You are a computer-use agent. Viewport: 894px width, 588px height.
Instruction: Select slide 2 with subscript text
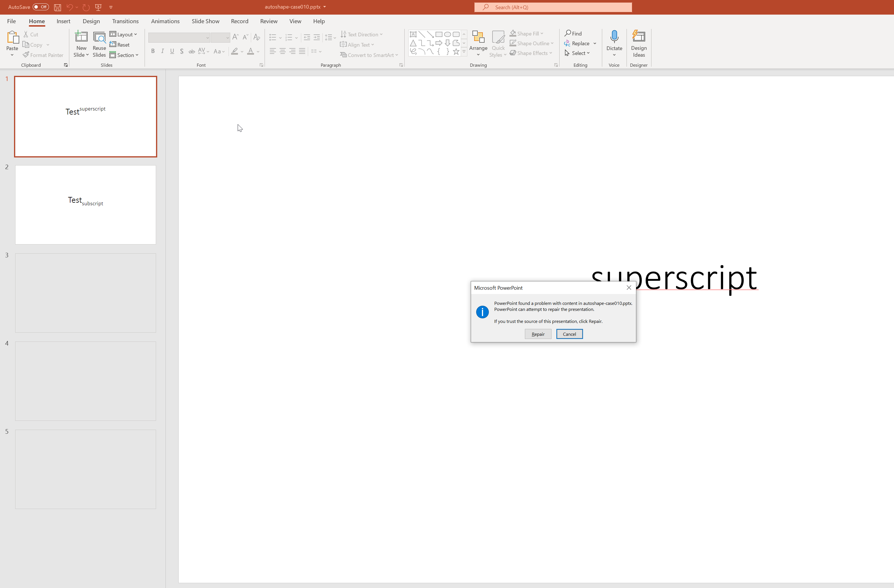[x=85, y=205]
